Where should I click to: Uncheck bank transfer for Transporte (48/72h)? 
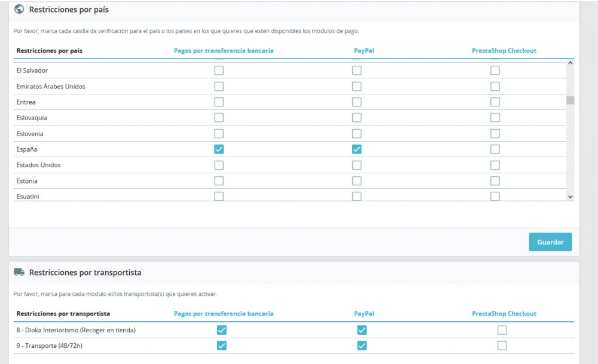pyautogui.click(x=222, y=345)
